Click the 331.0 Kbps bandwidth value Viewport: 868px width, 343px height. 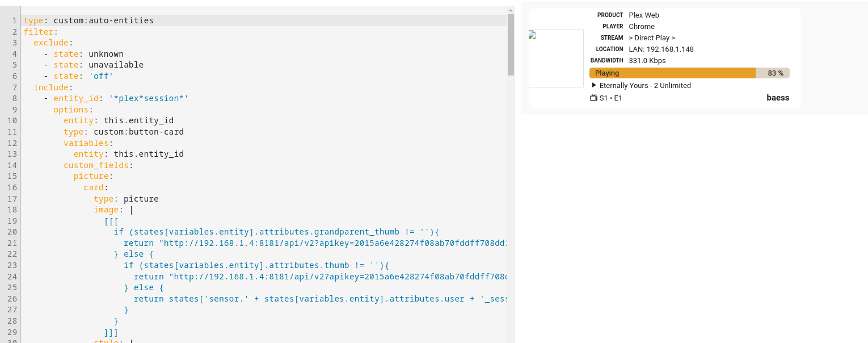point(647,61)
